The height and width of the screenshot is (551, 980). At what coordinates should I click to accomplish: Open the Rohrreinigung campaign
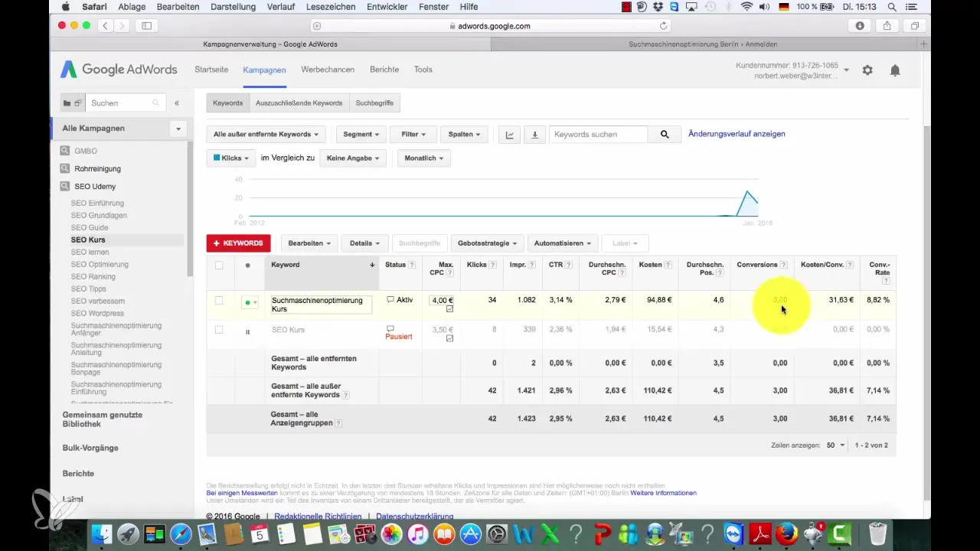(x=97, y=168)
